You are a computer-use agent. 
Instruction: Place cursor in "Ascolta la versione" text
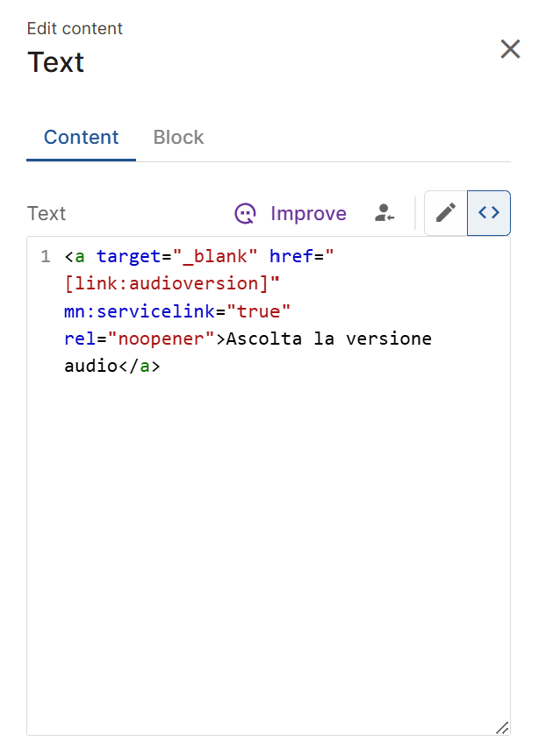(328, 339)
